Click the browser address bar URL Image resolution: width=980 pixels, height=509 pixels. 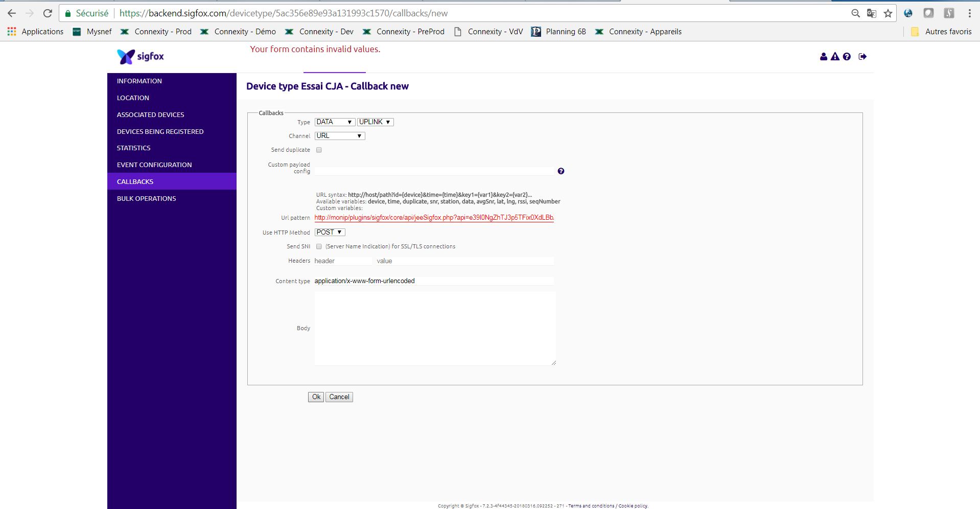pos(284,13)
